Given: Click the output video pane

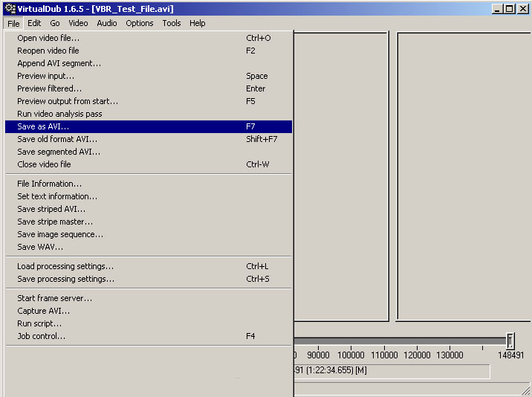Looking at the screenshot, I should pos(464,177).
